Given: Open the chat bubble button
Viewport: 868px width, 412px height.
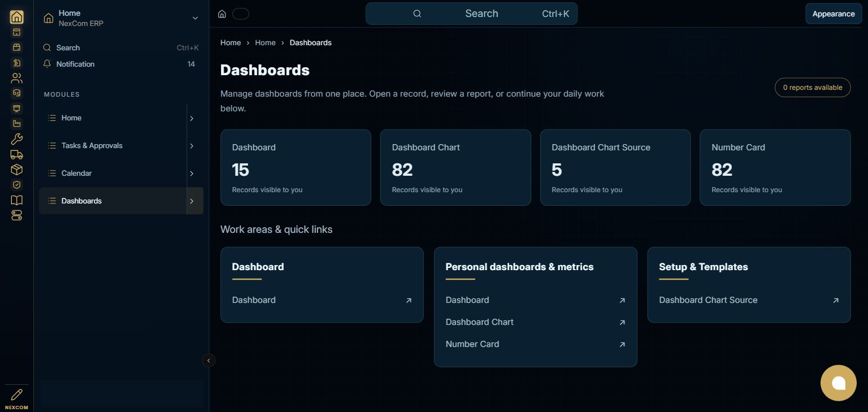Looking at the screenshot, I should 839,383.
